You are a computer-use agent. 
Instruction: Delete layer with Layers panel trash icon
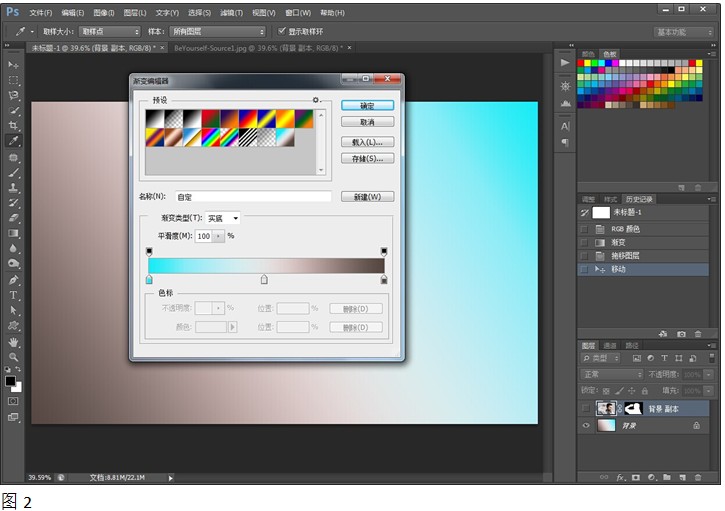pos(698,477)
